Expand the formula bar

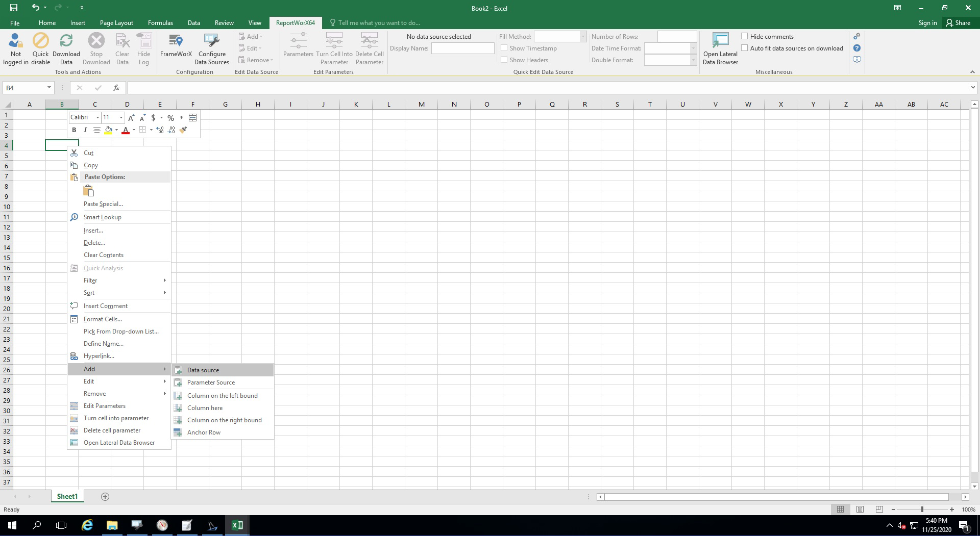972,88
